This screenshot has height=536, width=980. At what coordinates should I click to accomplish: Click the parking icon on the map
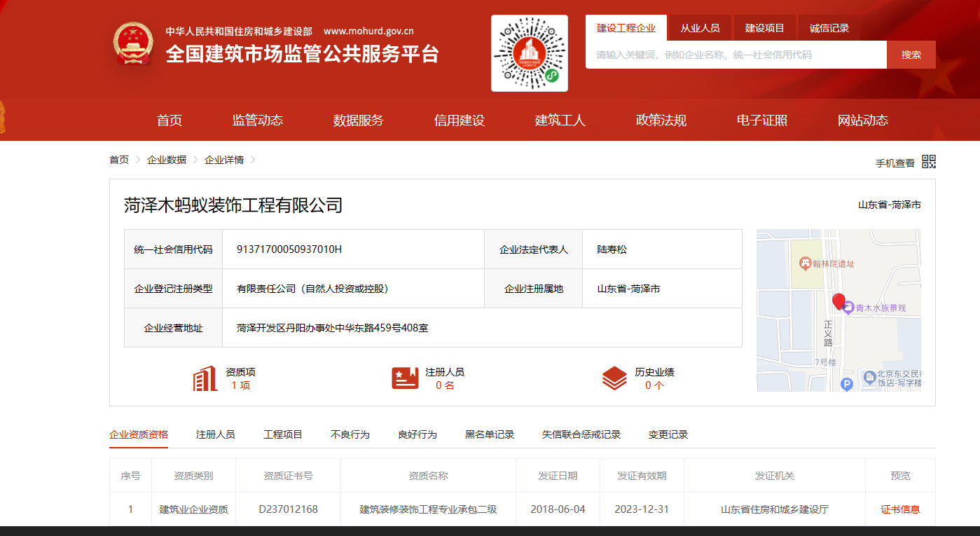click(x=846, y=384)
